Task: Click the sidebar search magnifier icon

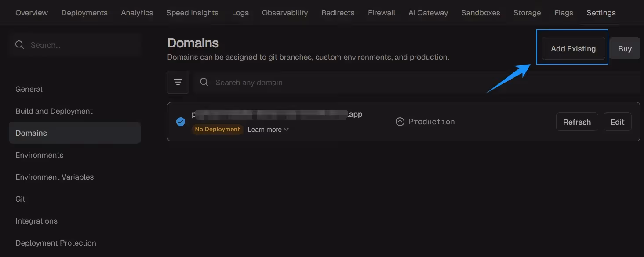Action: click(20, 45)
